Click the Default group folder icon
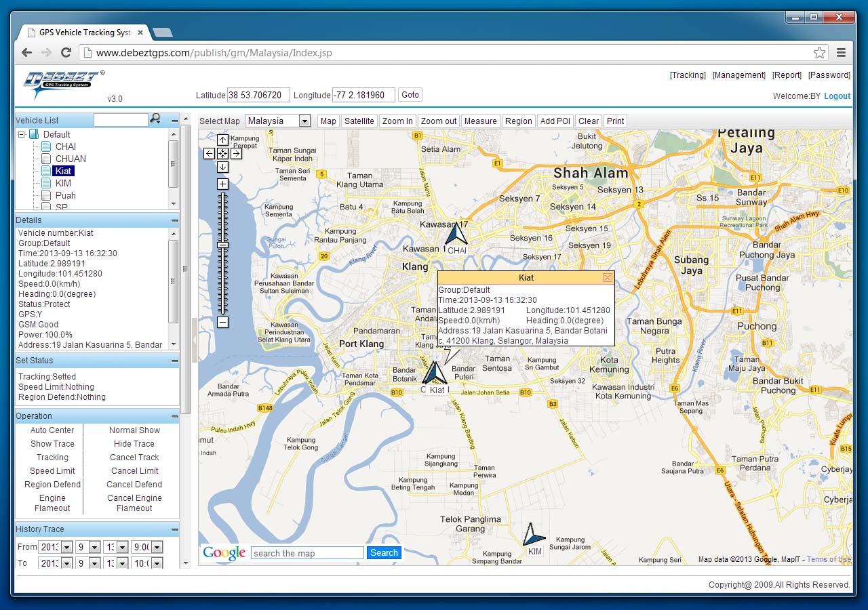The width and height of the screenshot is (868, 610). (33, 134)
